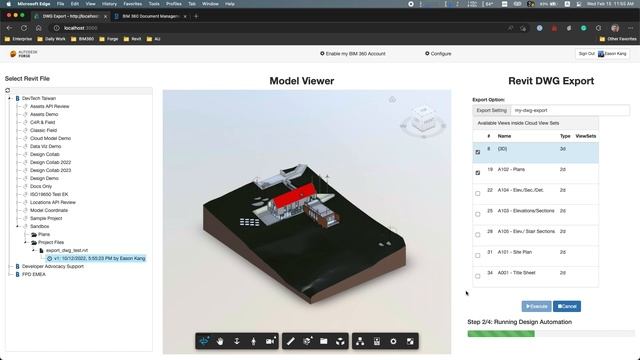Check the A101 - Site Plan checkbox
This screenshot has width=640, height=360.
point(478,256)
